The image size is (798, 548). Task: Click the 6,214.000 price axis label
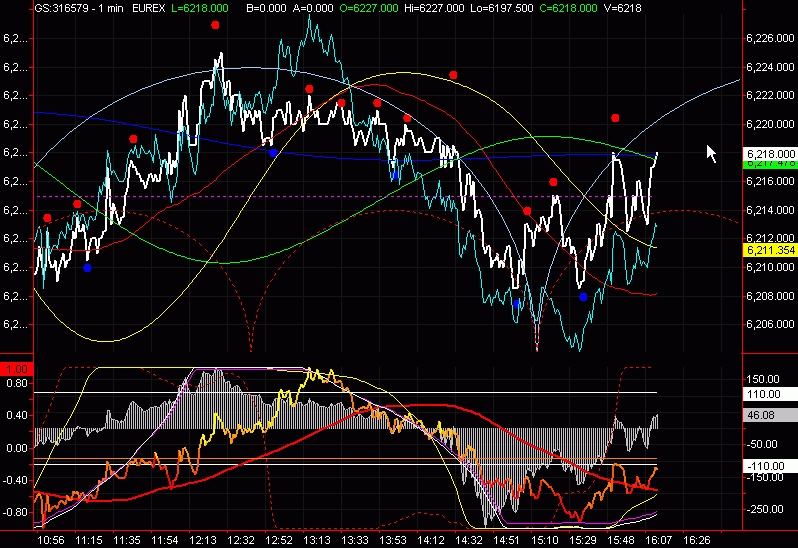pos(770,210)
